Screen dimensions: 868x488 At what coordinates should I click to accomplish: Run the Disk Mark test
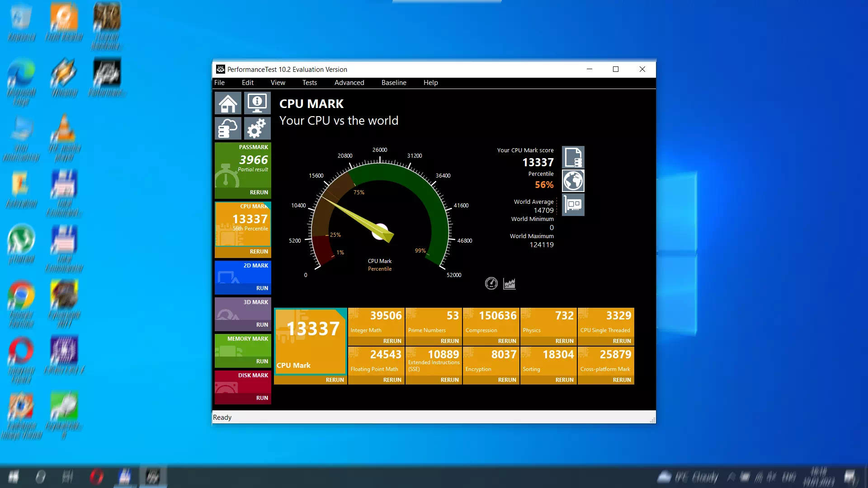pos(262,398)
